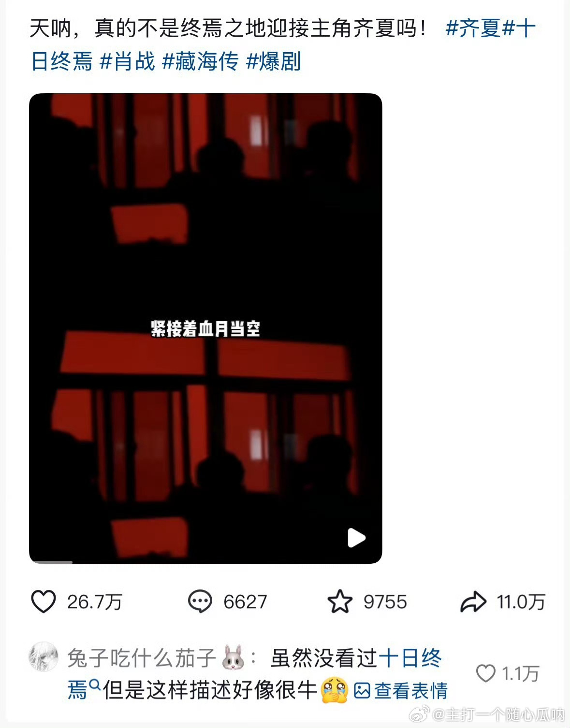Open the #齐夏 hashtag
The width and height of the screenshot is (570, 728).
pos(474,28)
